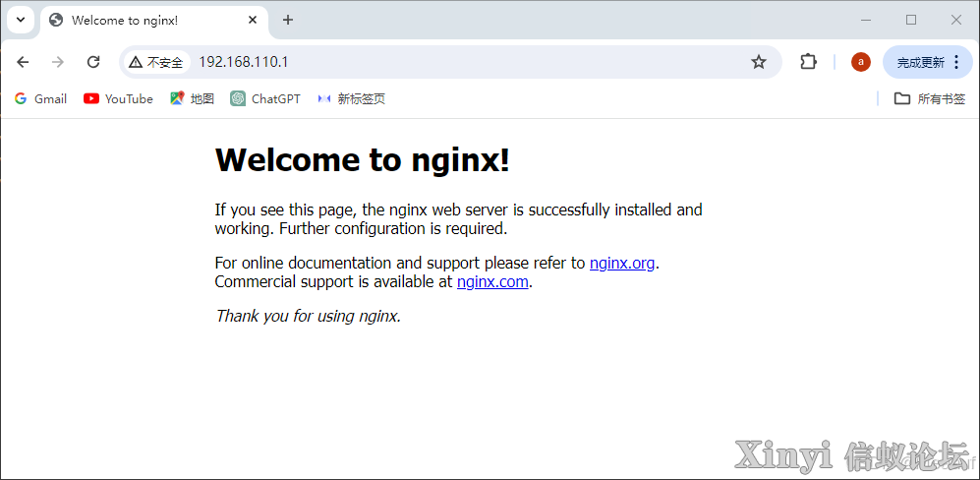Viewport: 980px width, 480px height.
Task: Open the Gmail bookmark
Action: (40, 99)
